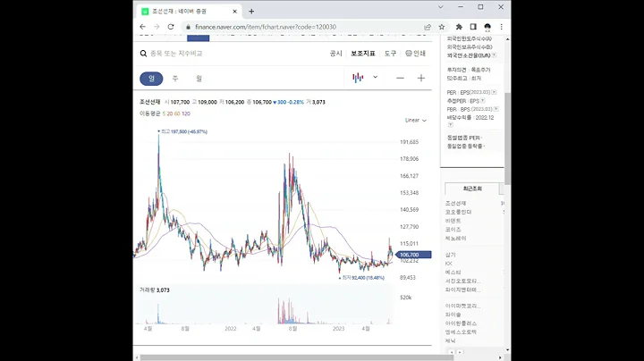Click the tab search chevron in title bar
The width and height of the screenshot is (644, 361).
(x=440, y=7)
